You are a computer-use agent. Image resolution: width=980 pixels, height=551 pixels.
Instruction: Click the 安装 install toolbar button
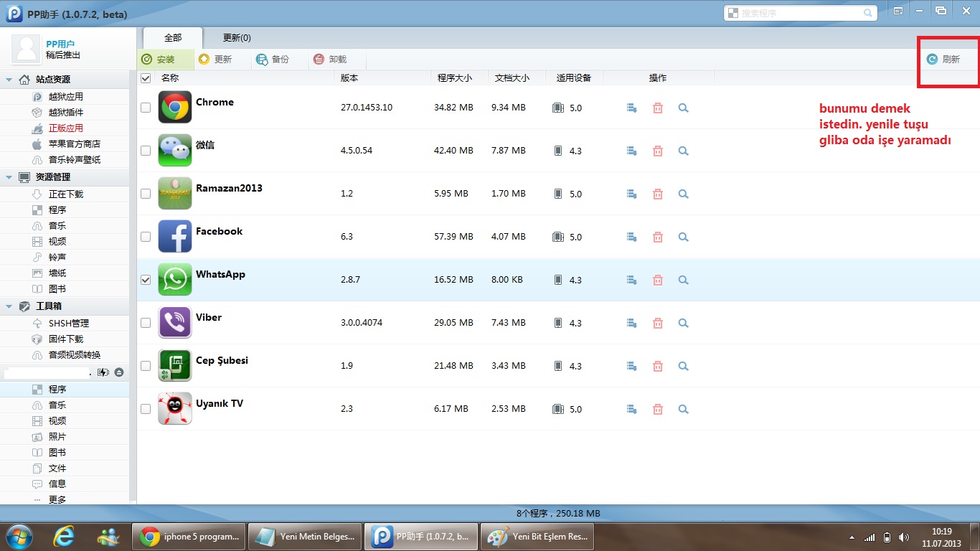pos(166,60)
